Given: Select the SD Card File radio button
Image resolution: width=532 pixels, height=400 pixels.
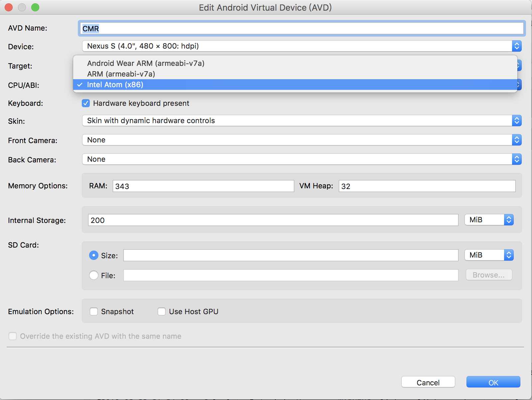Looking at the screenshot, I should 94,275.
